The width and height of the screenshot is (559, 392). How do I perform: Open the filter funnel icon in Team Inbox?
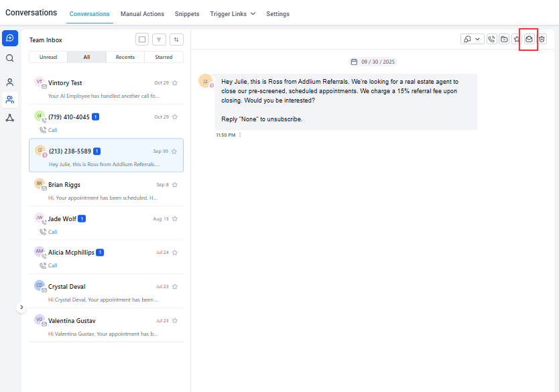[x=159, y=40]
